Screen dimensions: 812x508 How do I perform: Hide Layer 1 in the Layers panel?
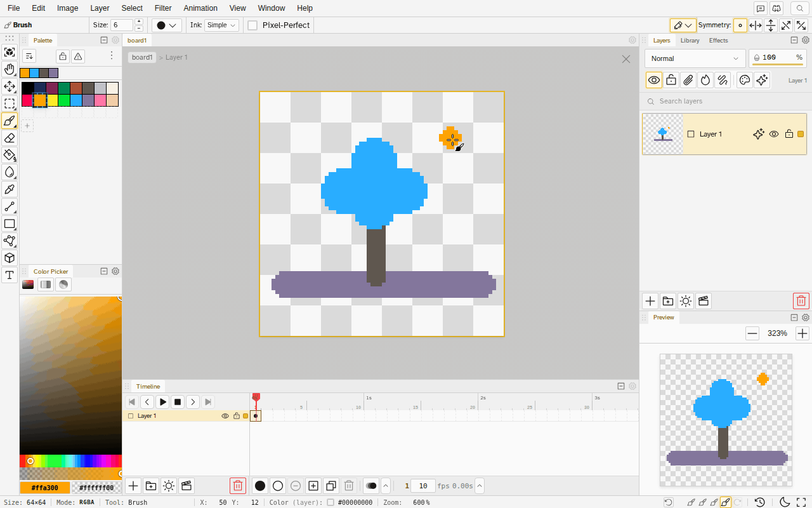[774, 134]
